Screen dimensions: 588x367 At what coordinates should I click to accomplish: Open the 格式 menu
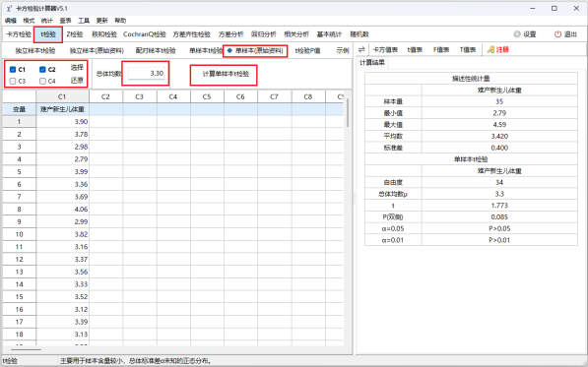click(29, 21)
